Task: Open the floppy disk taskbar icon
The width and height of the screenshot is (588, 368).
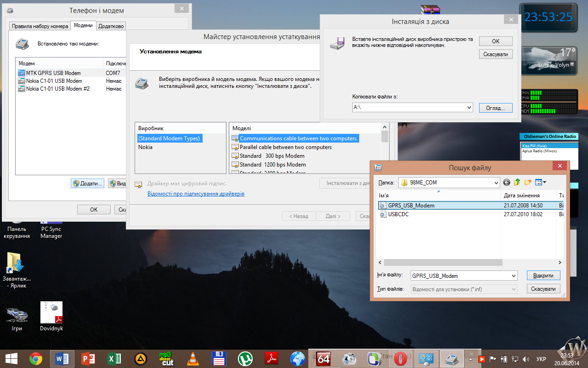Action: point(219,358)
